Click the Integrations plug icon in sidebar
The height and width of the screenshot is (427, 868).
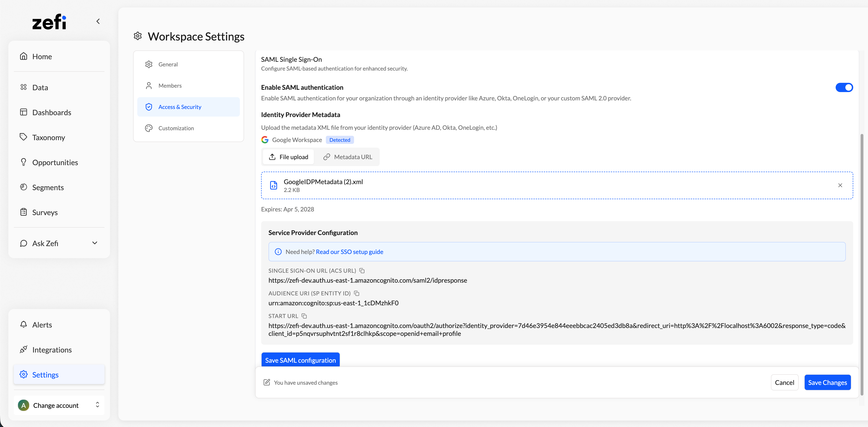coord(24,350)
